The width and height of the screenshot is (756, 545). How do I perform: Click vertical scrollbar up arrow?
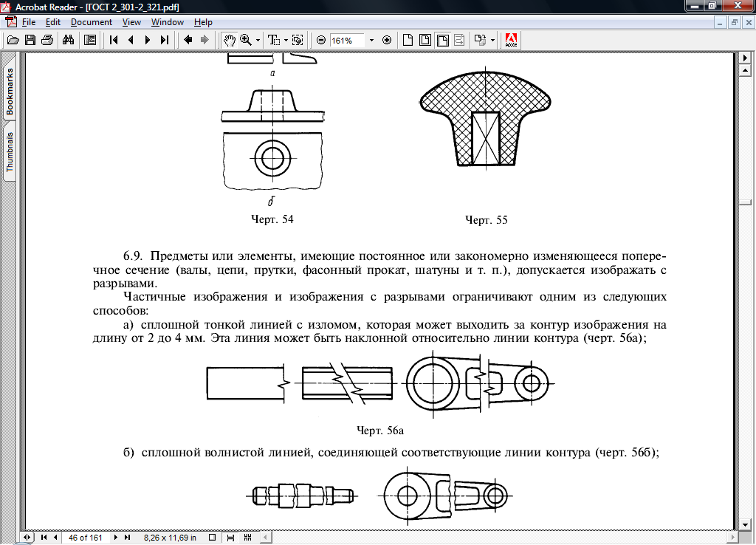[x=746, y=71]
